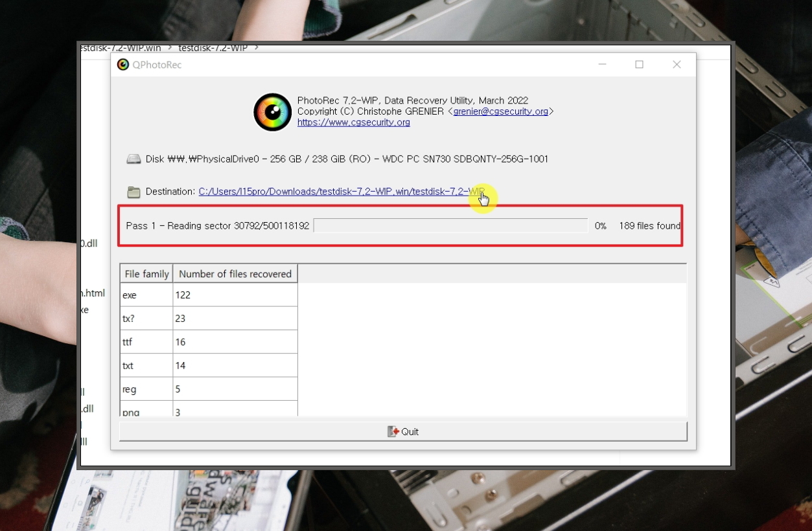Click the 122 recovered files cell
Screen dimensions: 812x531
click(235, 295)
